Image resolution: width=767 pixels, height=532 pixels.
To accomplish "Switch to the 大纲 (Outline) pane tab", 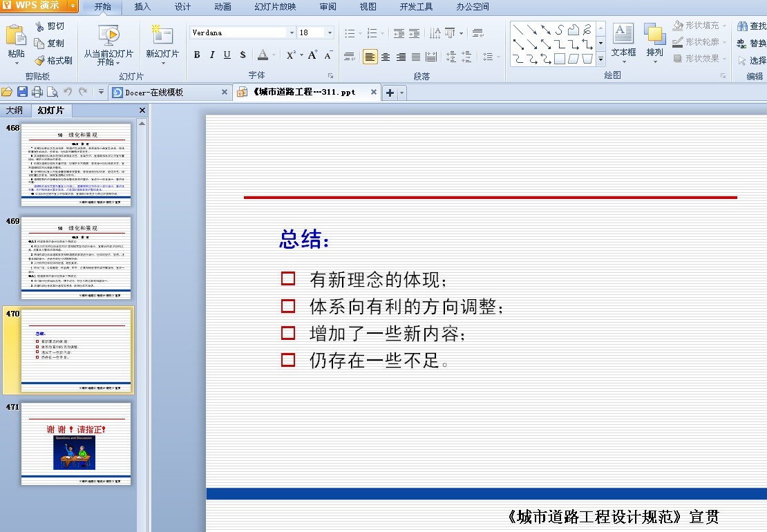I will click(15, 111).
